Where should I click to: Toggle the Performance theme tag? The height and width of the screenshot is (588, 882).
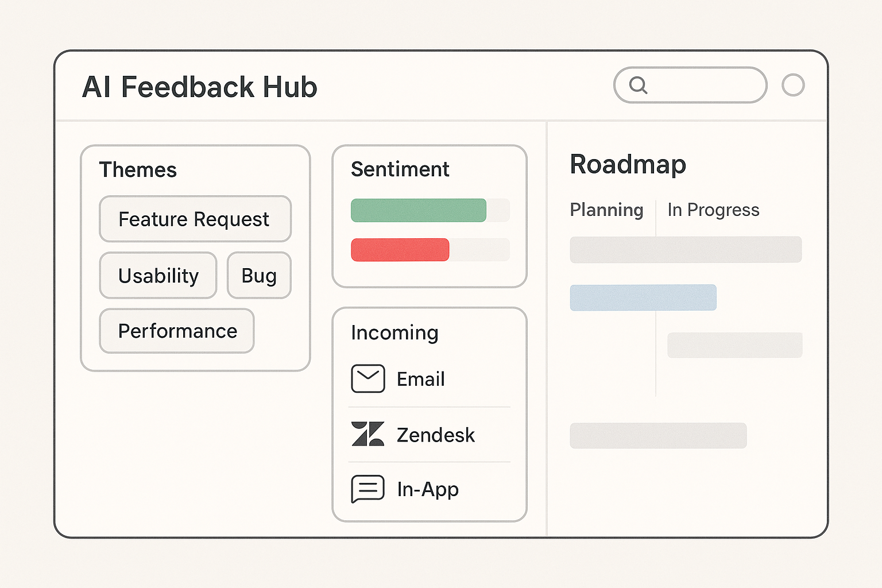click(x=177, y=331)
